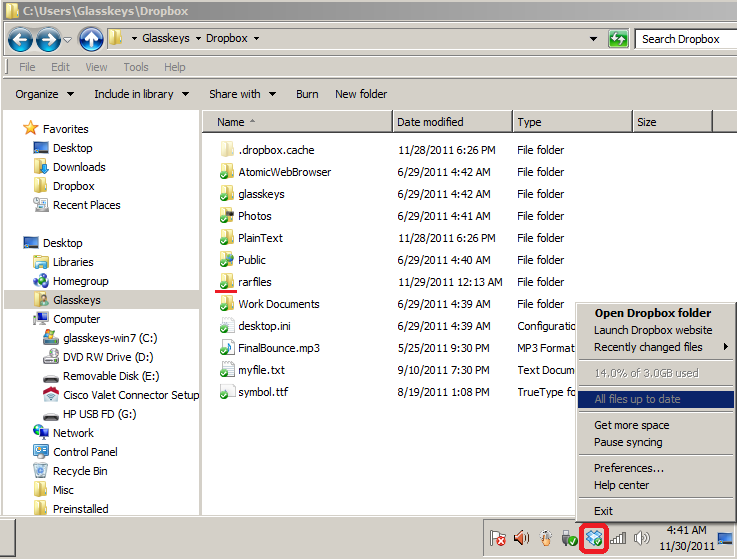Open the Include in library dropdown
This screenshot has height=559, width=737.
(140, 94)
